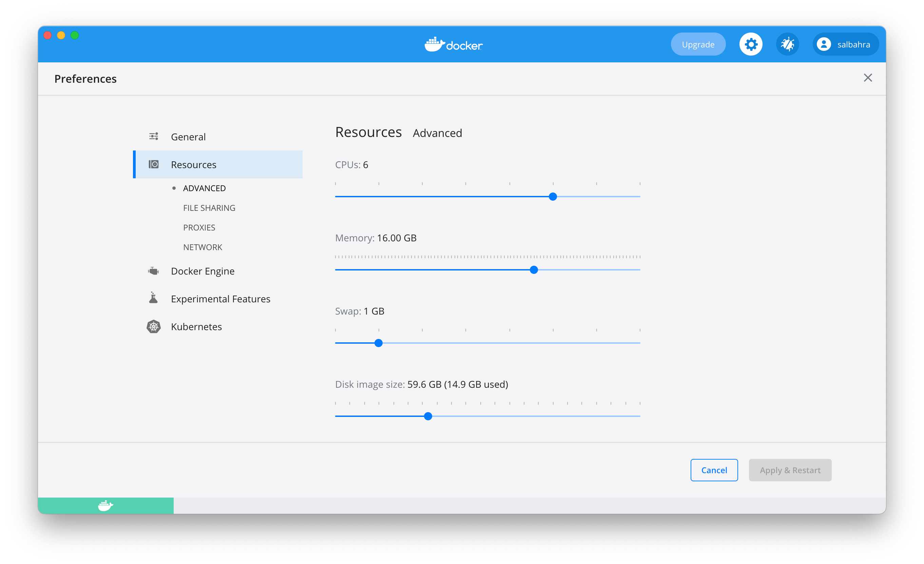Close the Preferences panel with X

tap(867, 78)
